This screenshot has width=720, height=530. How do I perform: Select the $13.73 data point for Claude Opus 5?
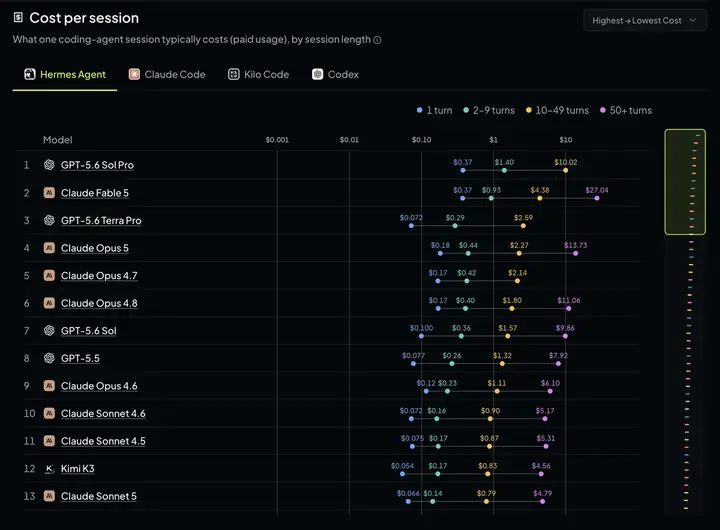575,253
